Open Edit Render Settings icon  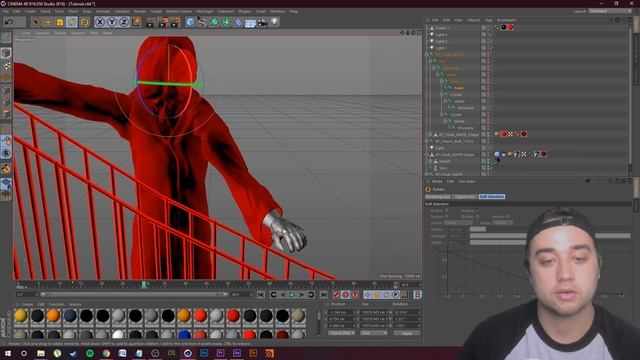[176, 22]
